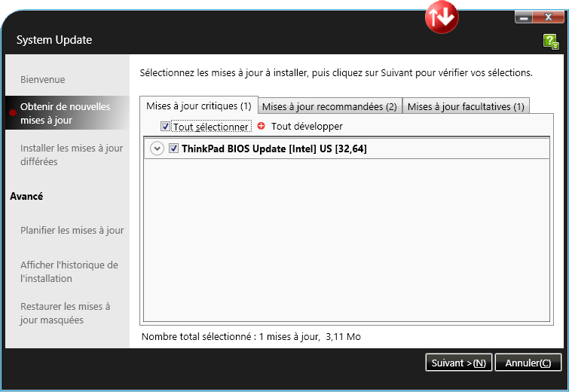
Task: Select Obtenir de nouvelles mises à jour
Action: (67, 113)
